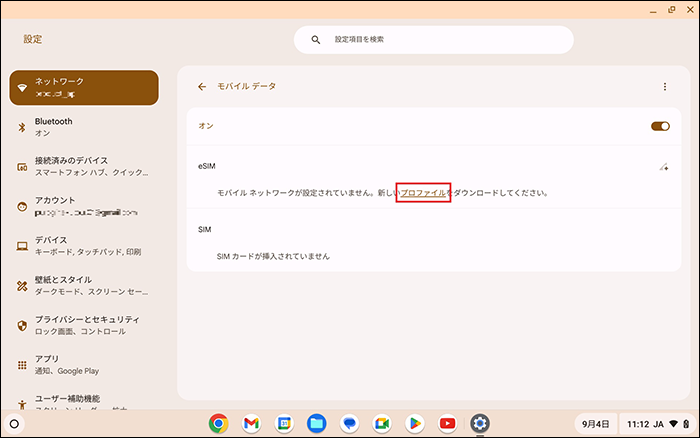
Task: Open the Files app from the shelf
Action: click(316, 423)
